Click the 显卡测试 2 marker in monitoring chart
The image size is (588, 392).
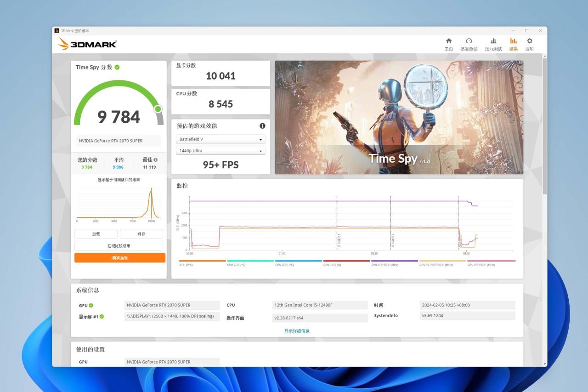click(393, 241)
